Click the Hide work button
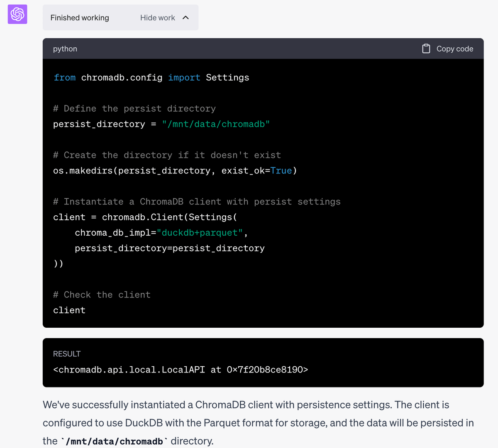Viewport: 498px width, 448px height. point(158,18)
